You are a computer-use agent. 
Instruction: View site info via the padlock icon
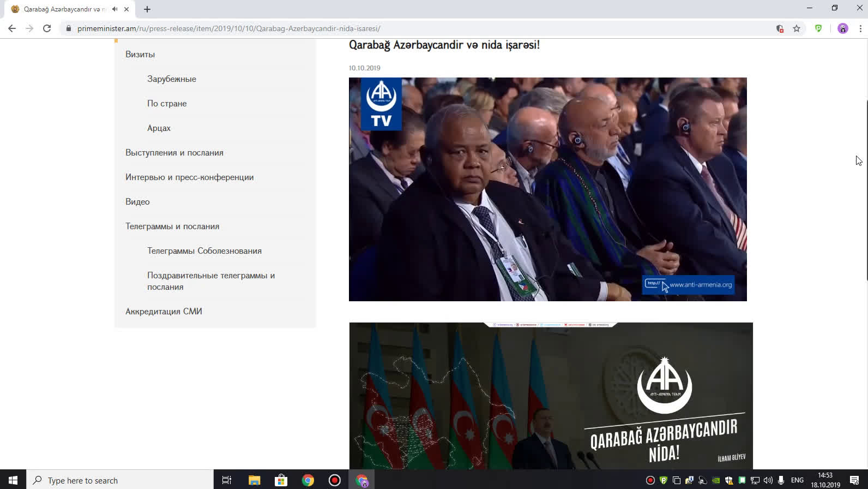68,28
